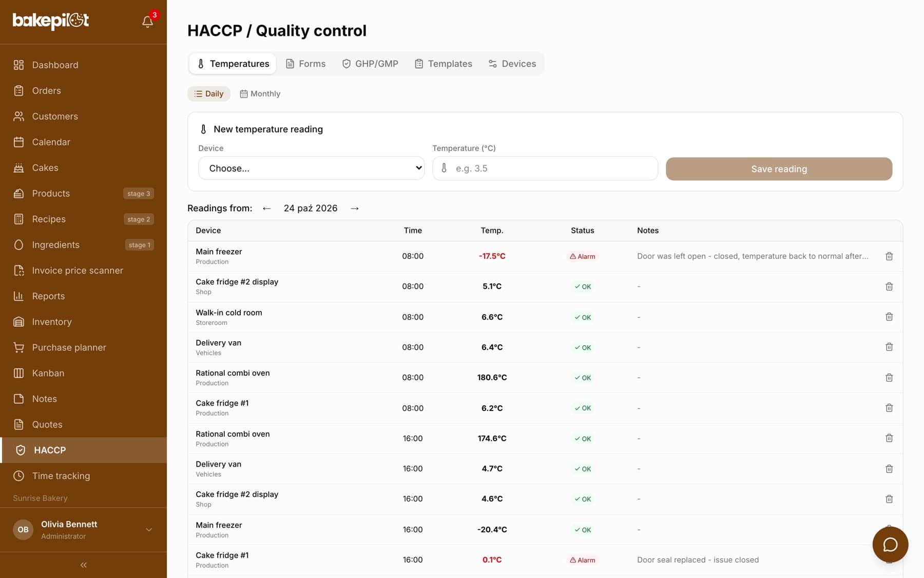The width and height of the screenshot is (924, 578).
Task: Click the Main freezer Alarm status badge
Action: [x=582, y=256]
